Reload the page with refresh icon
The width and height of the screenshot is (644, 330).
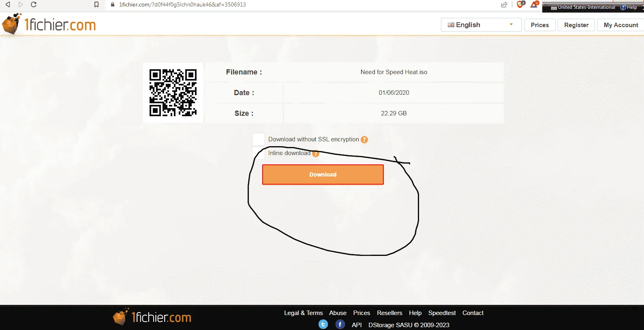(x=34, y=4)
